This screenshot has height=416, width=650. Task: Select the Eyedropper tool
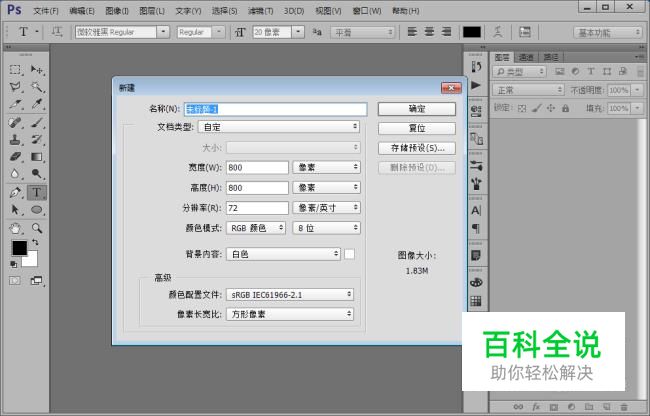(37, 104)
